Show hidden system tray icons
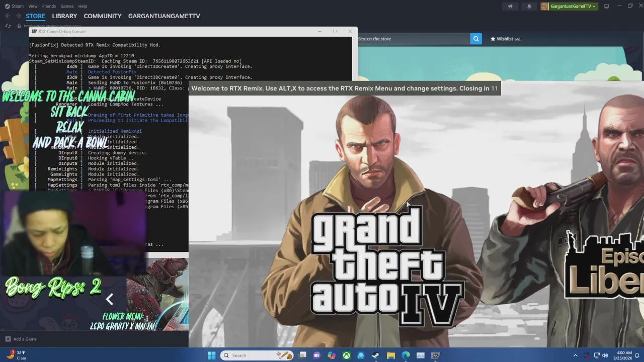The height and width of the screenshot is (362, 644). [576, 355]
